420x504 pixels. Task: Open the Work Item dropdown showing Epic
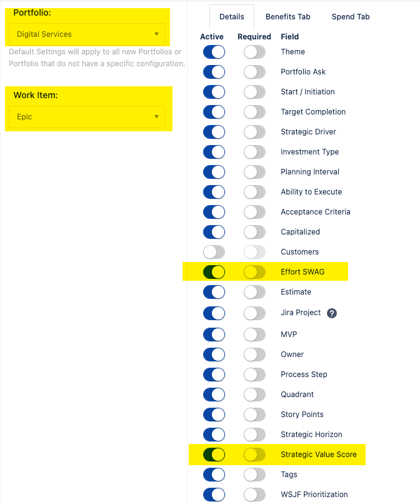tap(86, 117)
